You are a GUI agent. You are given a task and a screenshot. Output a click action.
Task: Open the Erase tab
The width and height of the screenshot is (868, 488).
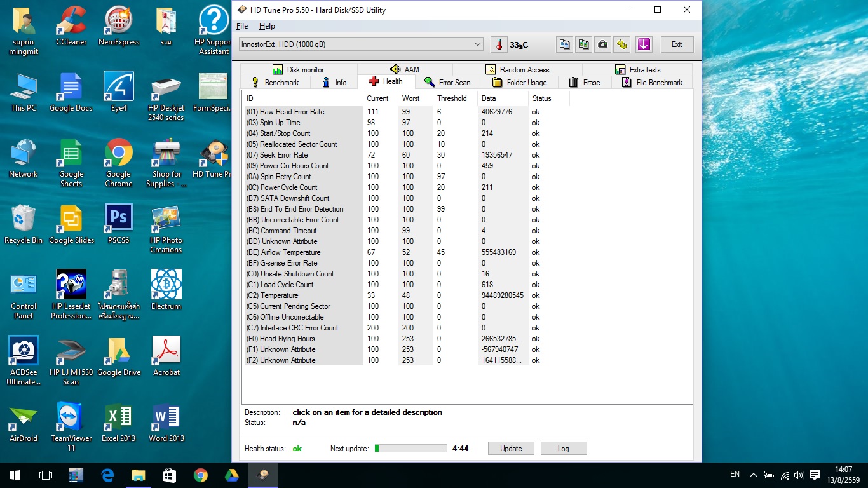[584, 83]
